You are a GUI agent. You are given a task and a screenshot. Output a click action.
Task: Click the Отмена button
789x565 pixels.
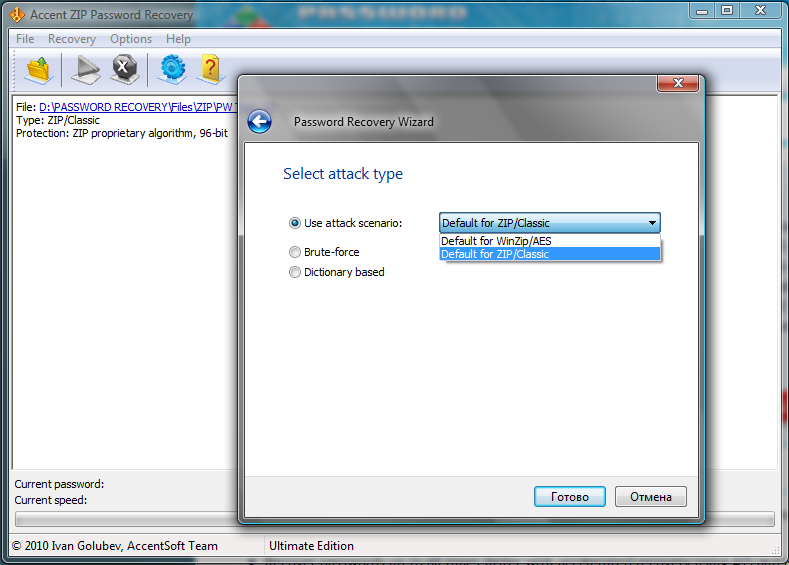click(x=651, y=497)
